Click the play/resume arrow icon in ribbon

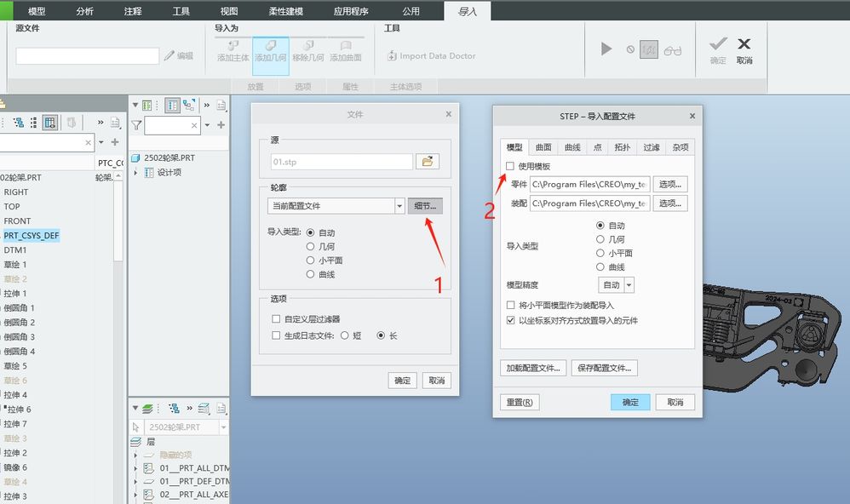tap(606, 49)
